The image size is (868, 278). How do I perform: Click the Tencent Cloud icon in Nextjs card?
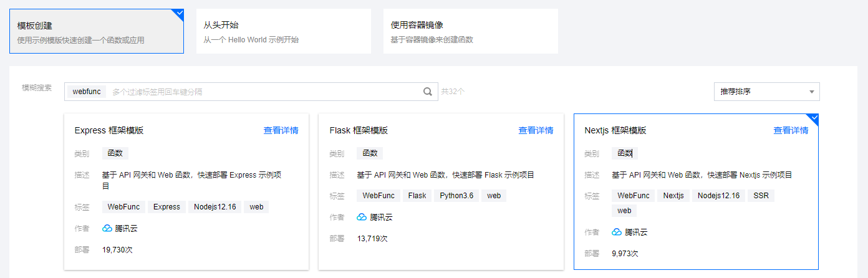click(x=617, y=232)
